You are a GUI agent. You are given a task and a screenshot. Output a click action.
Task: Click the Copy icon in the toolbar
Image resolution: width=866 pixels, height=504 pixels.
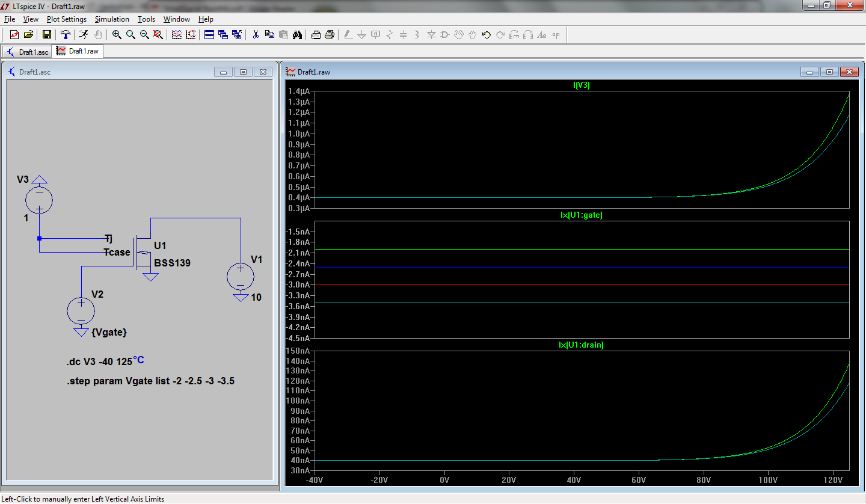pos(269,35)
